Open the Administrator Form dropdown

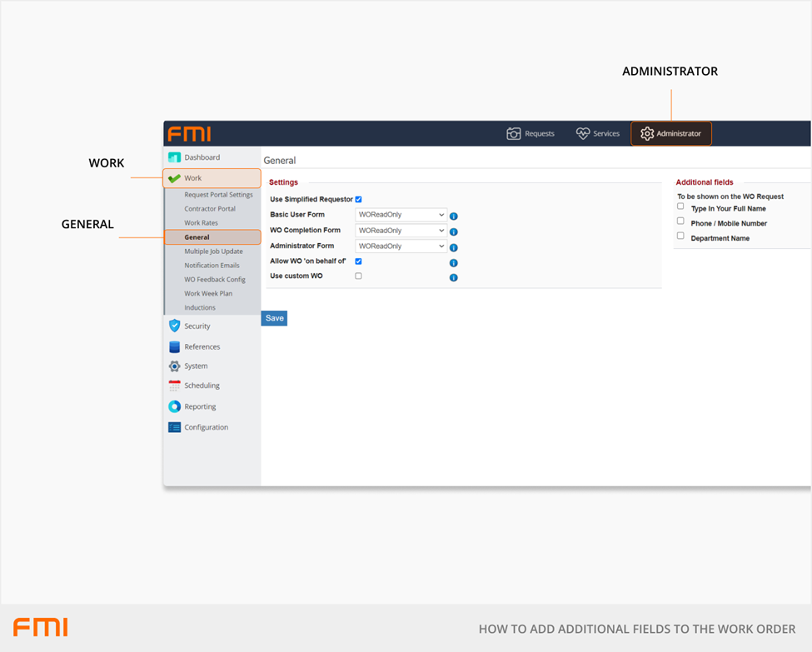click(401, 246)
